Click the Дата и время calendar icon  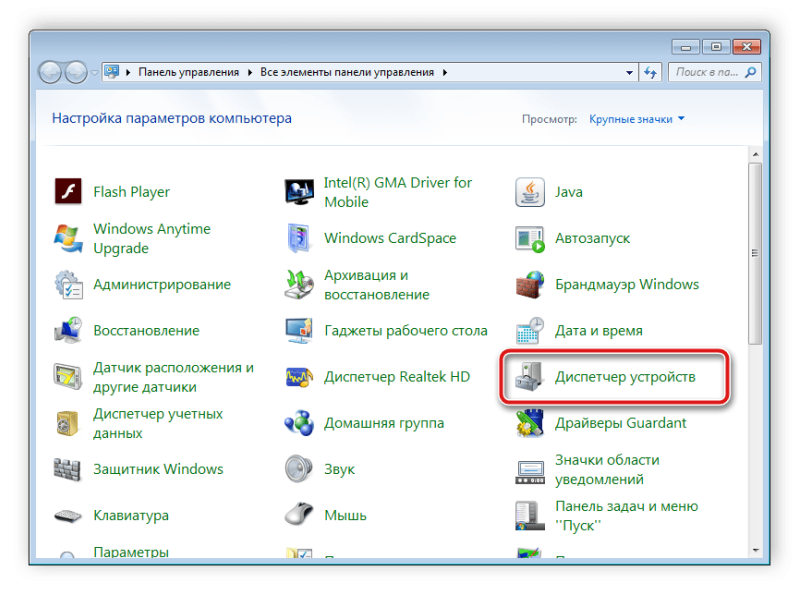[530, 331]
